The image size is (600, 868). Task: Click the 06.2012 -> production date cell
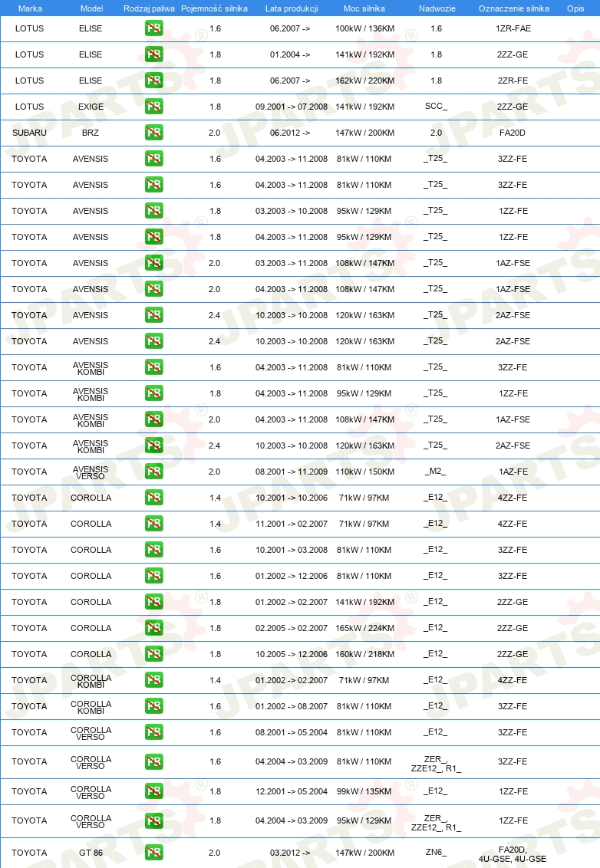(x=290, y=133)
